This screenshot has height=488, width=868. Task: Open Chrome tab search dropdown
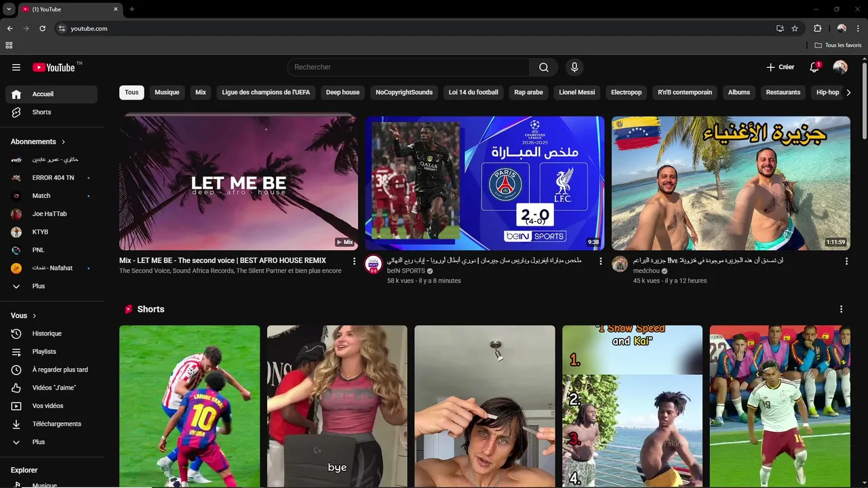click(9, 9)
